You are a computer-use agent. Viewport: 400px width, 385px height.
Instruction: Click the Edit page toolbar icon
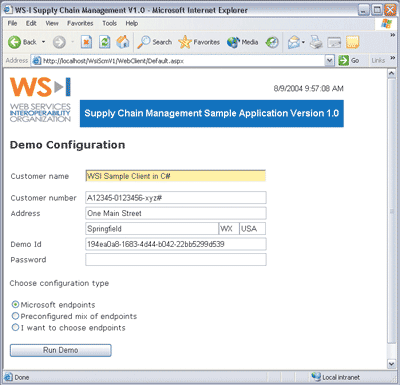point(334,42)
